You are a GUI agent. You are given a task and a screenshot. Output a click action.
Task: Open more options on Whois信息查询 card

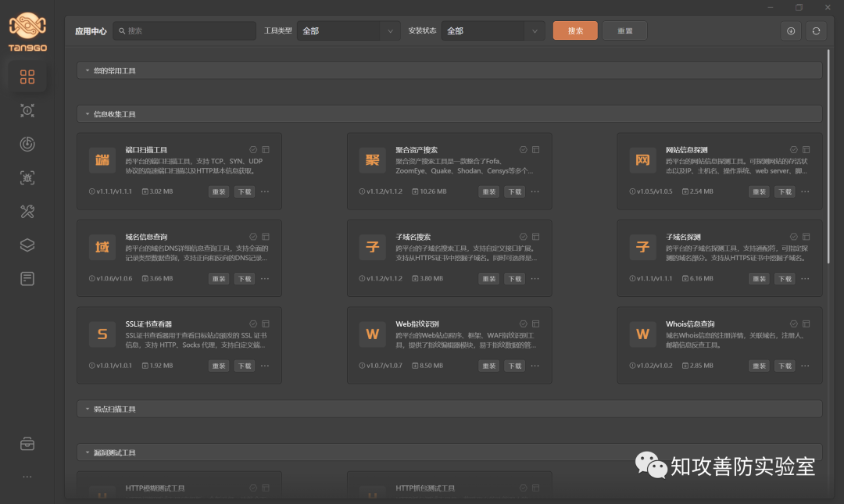click(805, 366)
